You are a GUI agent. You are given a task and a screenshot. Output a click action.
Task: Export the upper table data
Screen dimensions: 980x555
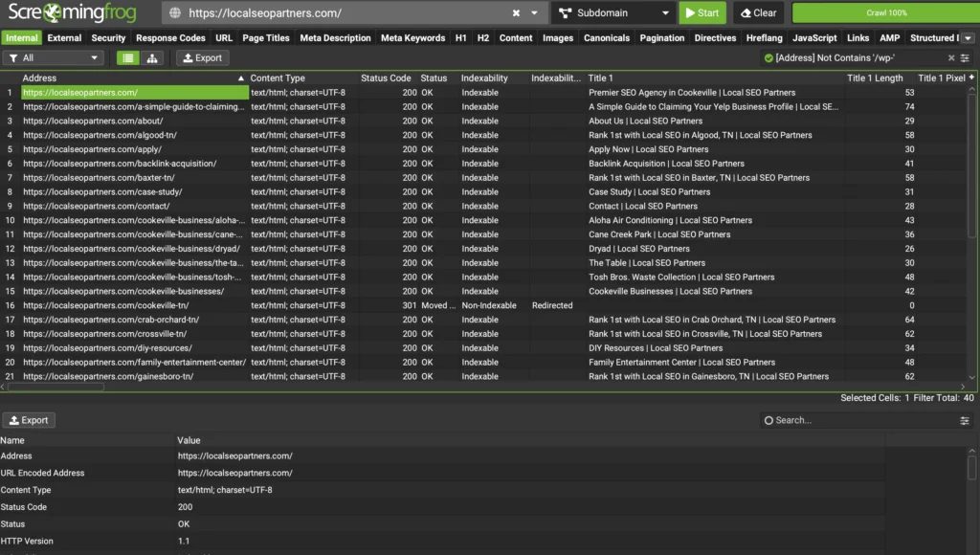click(203, 57)
